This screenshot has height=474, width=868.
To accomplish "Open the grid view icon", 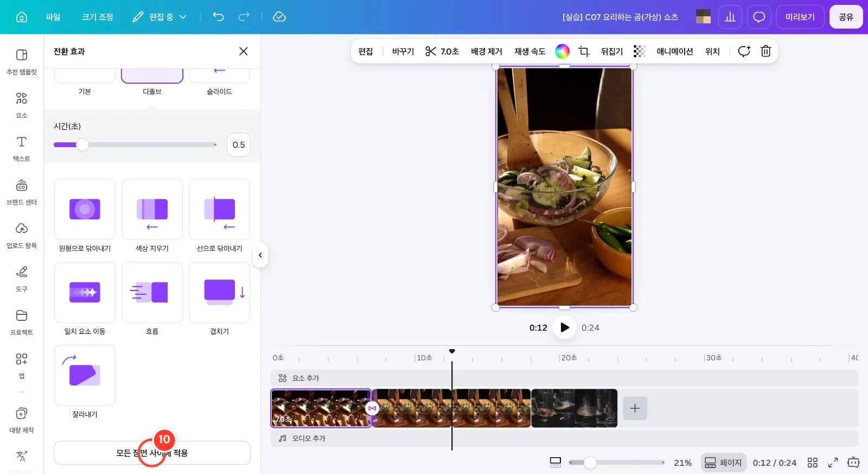I will 812,463.
